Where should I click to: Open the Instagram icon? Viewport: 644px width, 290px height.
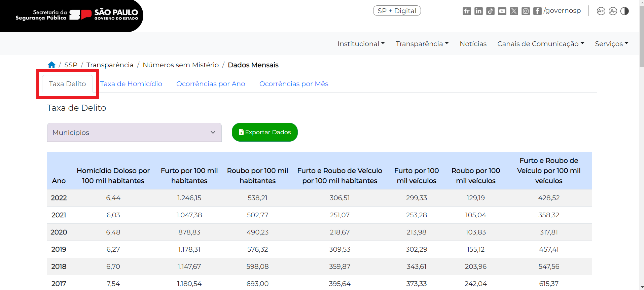[526, 11]
